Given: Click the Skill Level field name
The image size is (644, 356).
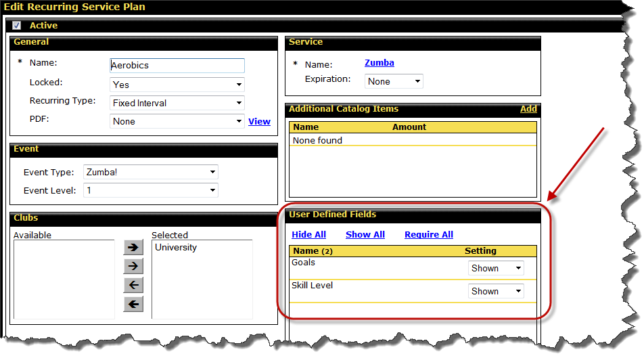Looking at the screenshot, I should (312, 286).
